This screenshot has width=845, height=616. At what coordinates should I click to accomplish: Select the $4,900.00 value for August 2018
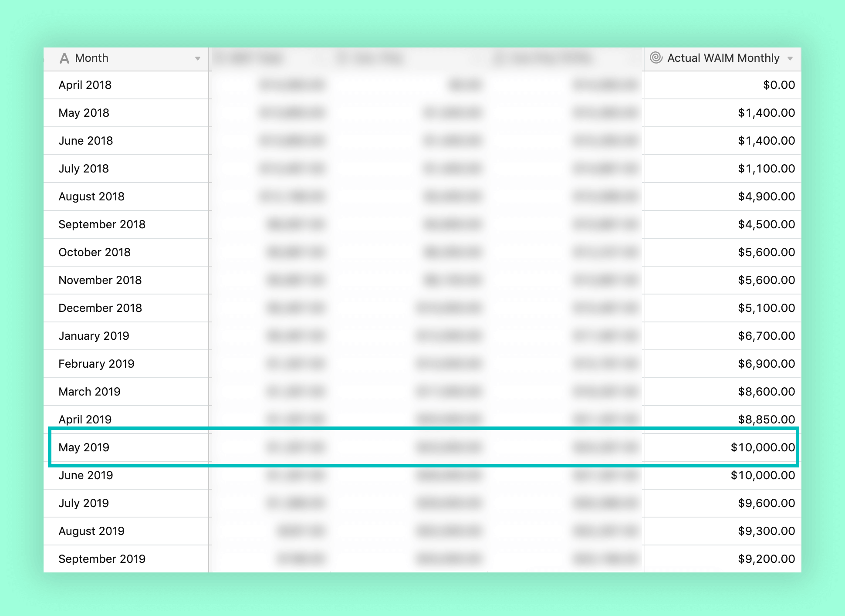coord(766,196)
